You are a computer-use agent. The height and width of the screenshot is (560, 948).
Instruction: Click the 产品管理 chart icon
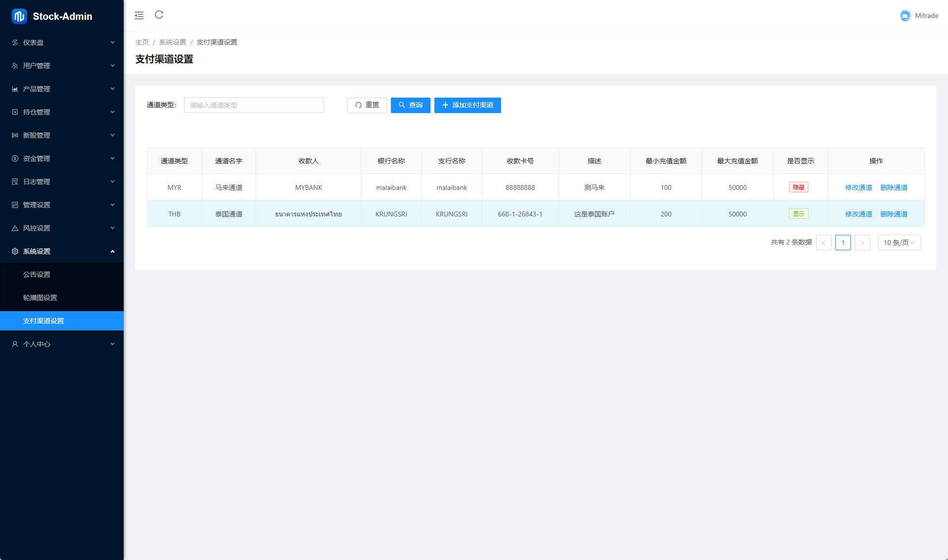pyautogui.click(x=15, y=89)
